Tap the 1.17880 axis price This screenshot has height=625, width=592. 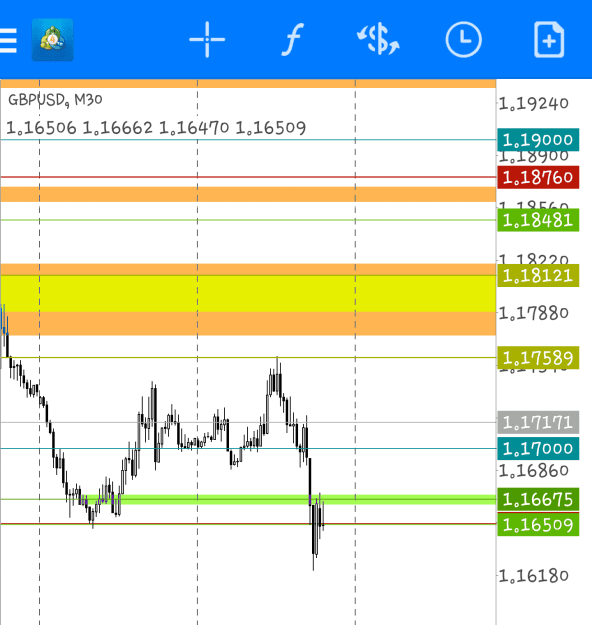tap(533, 313)
